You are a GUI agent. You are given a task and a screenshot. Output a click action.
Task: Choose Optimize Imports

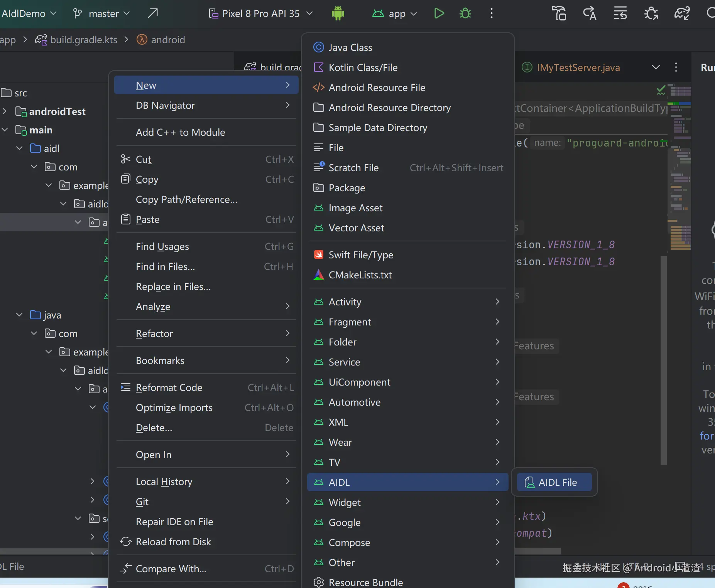[x=206, y=408]
